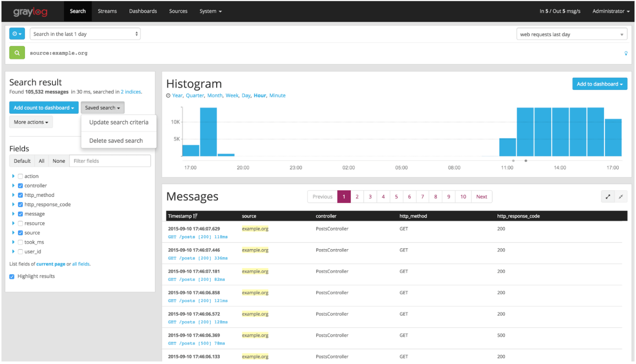Select None fields button
Viewport: 636px width, 364px height.
click(x=59, y=161)
